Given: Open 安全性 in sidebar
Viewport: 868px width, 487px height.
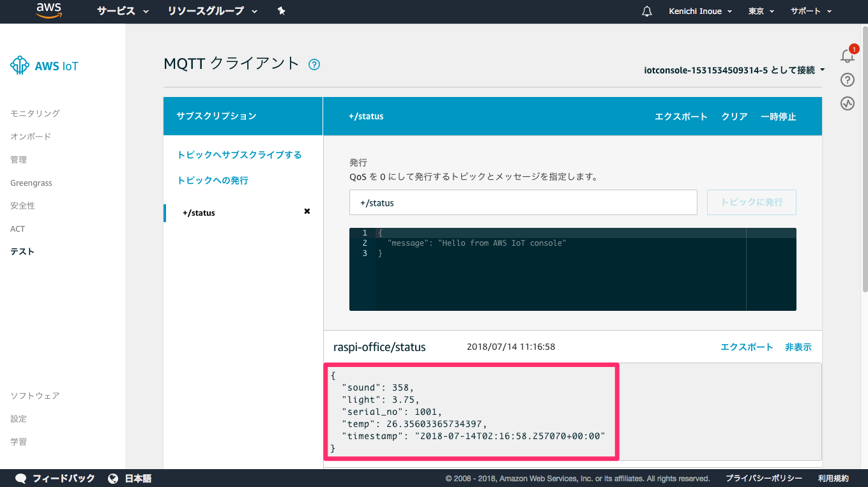Looking at the screenshot, I should coord(23,206).
